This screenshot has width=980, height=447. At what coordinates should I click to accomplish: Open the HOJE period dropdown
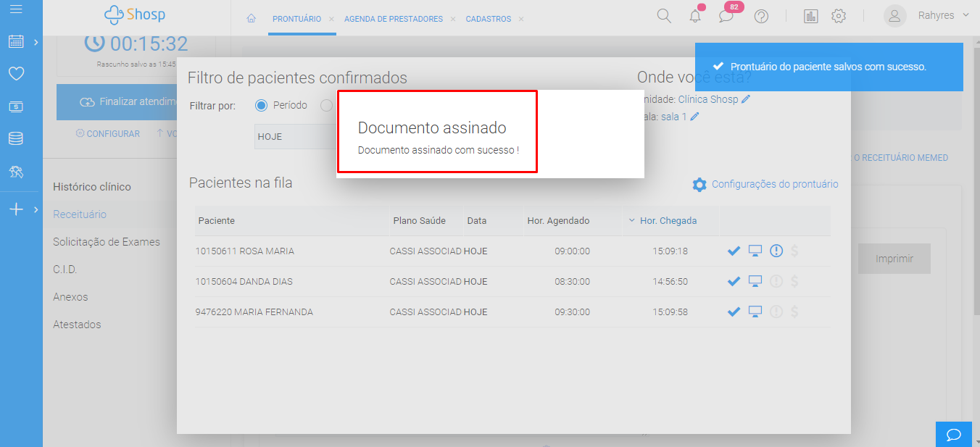[x=296, y=136]
